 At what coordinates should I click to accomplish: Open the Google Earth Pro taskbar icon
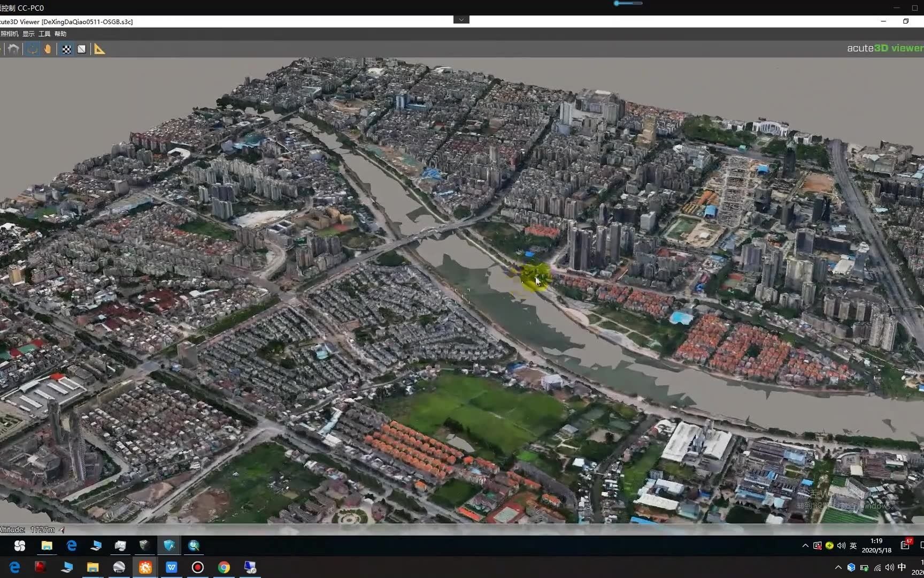click(119, 567)
